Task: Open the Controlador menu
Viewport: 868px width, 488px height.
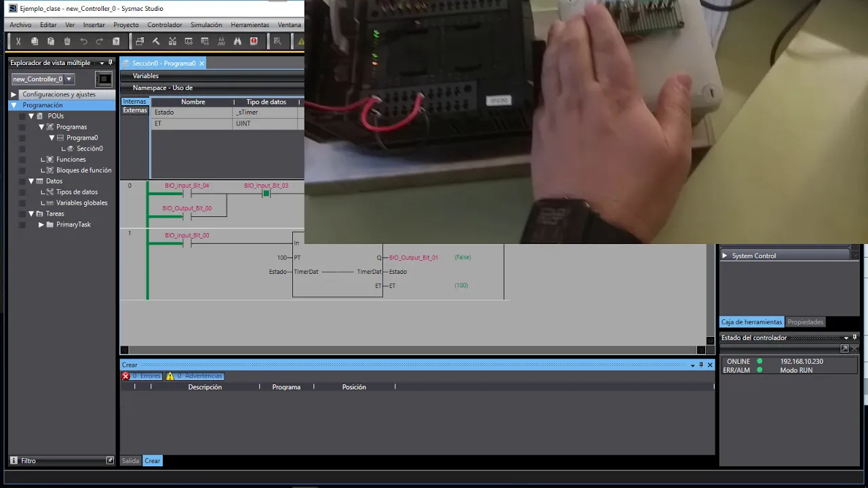Action: coord(165,24)
